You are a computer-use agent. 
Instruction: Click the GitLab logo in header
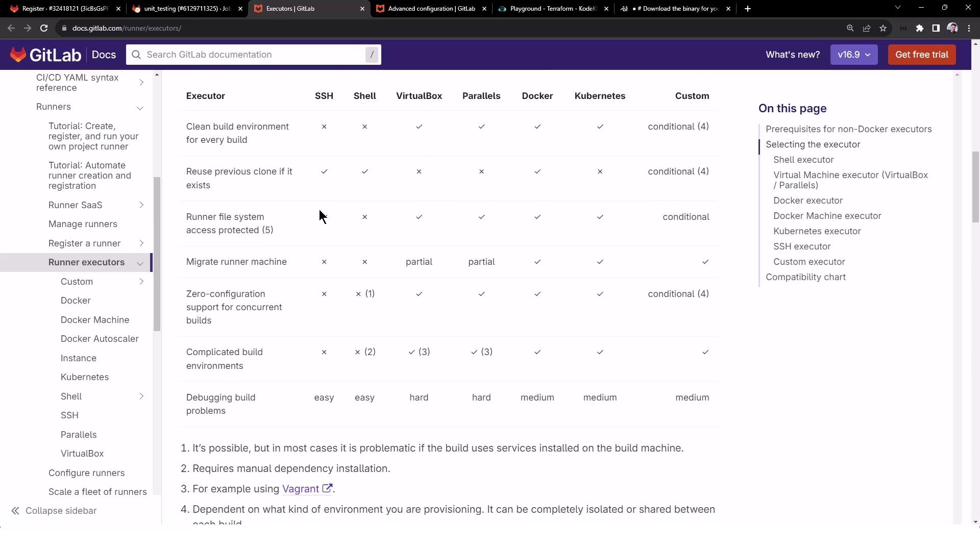(45, 55)
